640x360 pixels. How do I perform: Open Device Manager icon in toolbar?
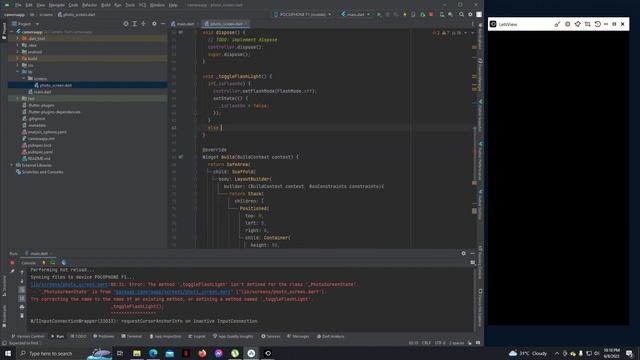coord(442,14)
